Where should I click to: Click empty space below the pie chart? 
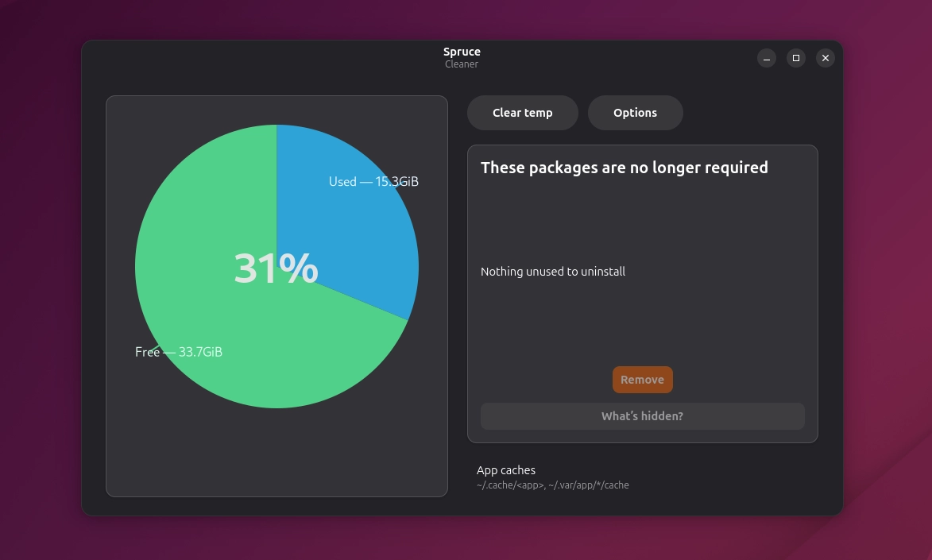(277, 457)
